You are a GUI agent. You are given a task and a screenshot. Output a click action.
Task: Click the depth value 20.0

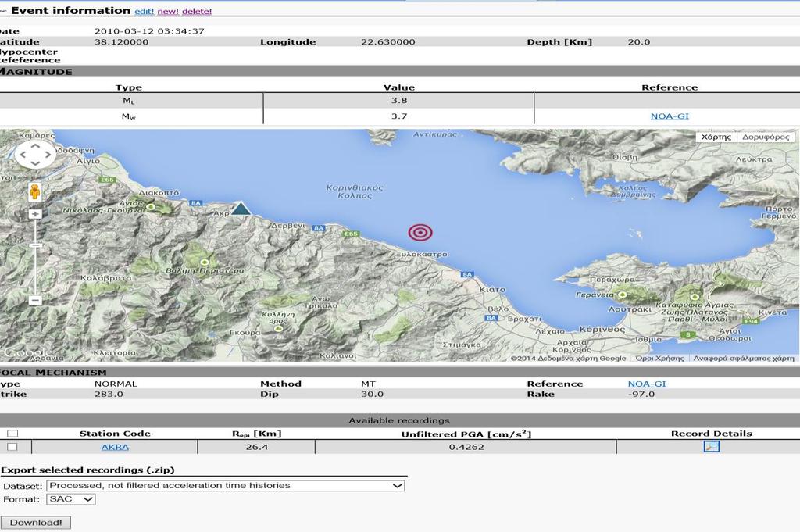pyautogui.click(x=639, y=42)
